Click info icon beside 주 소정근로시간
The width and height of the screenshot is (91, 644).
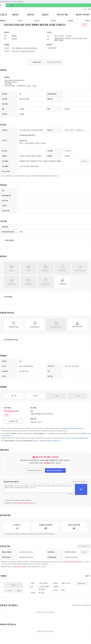tap(29, 135)
